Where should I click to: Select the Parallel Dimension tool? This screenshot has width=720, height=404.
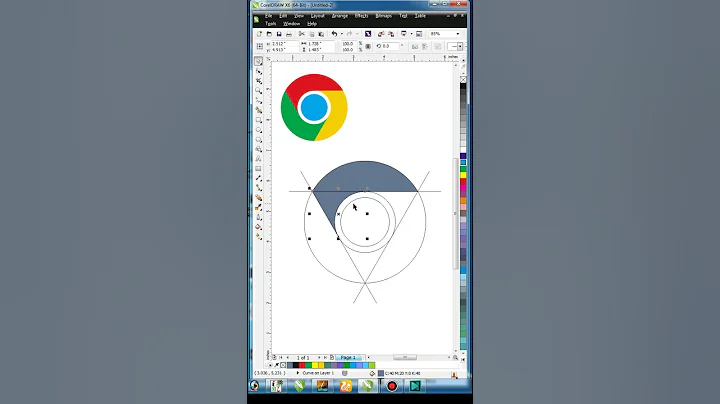click(x=259, y=178)
